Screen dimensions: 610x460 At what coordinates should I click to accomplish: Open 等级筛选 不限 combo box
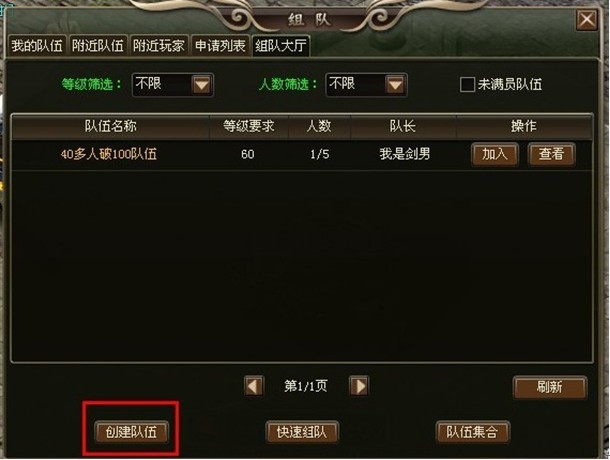172,84
